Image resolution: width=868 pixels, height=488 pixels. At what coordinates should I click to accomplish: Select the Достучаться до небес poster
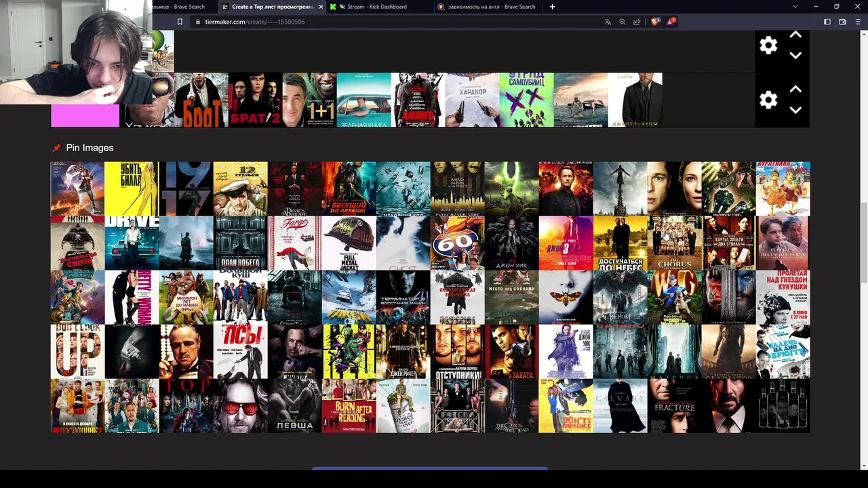pos(620,243)
